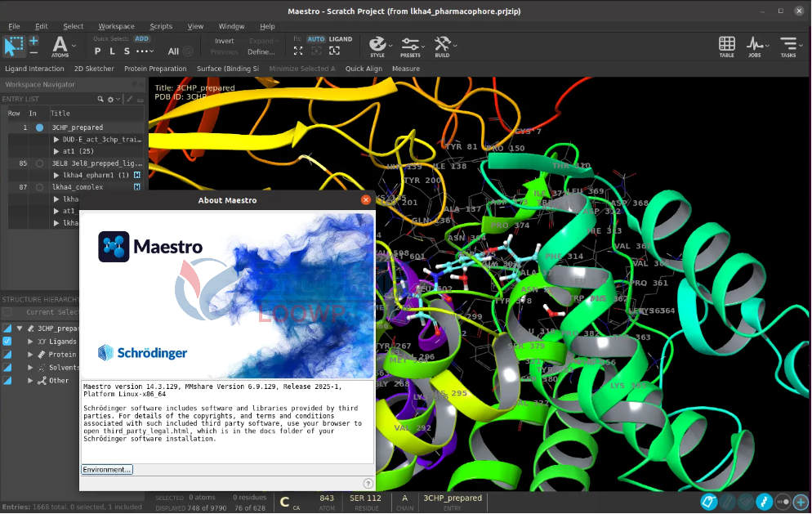Quick select Protein with the P button
Image resolution: width=812 pixels, height=514 pixels.
coord(97,51)
